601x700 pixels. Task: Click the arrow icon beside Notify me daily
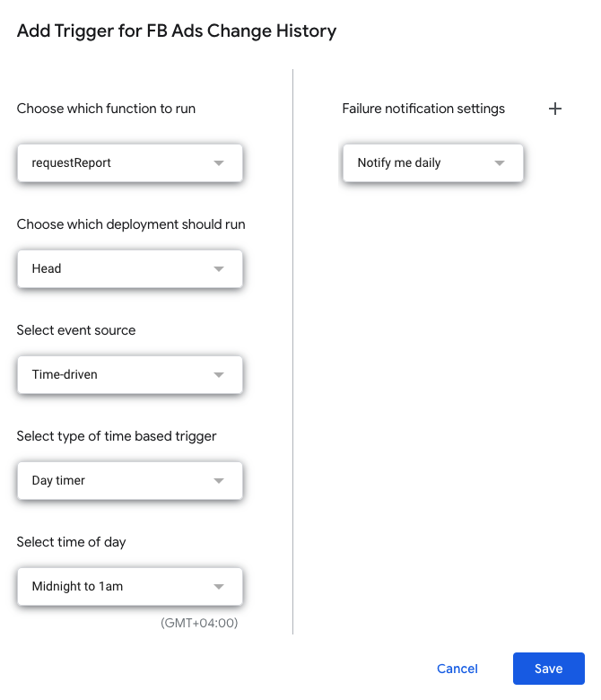click(x=500, y=163)
